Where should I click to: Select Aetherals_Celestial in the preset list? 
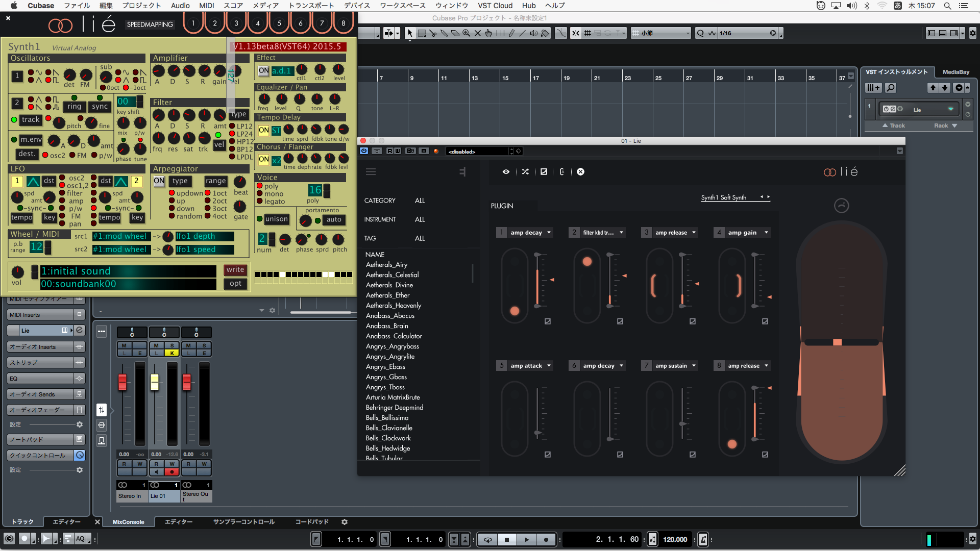click(x=392, y=275)
